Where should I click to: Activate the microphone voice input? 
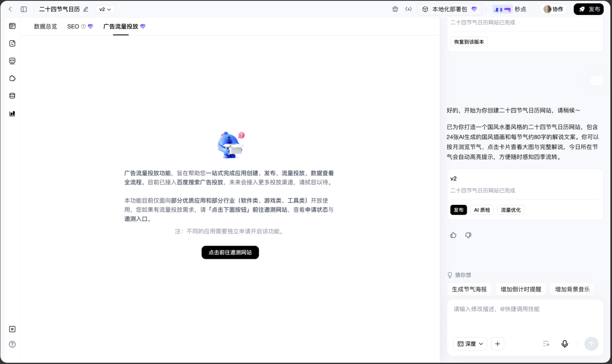coord(565,344)
